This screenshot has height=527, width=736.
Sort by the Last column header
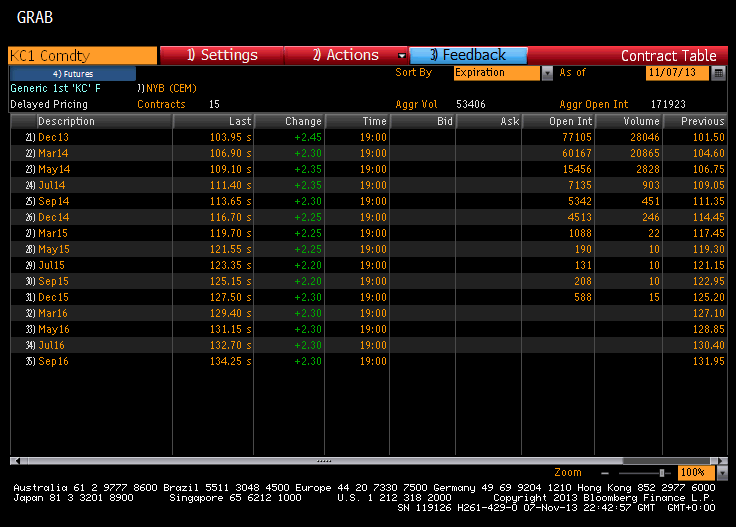(213, 122)
